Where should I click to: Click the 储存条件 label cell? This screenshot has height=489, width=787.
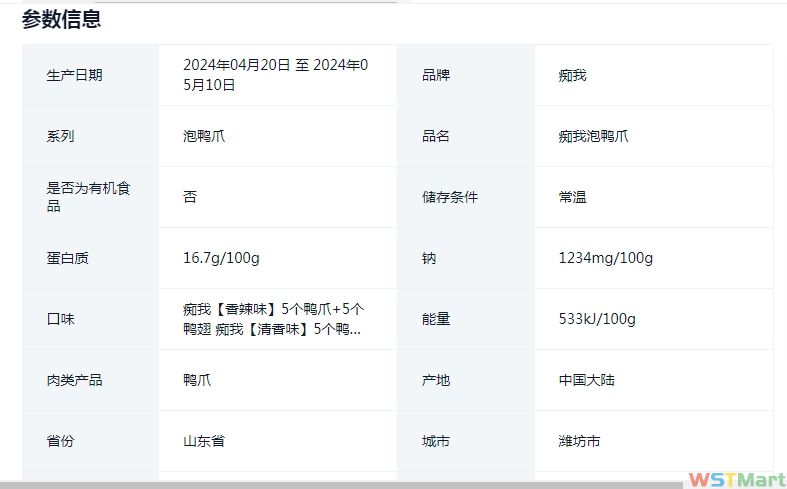click(450, 197)
